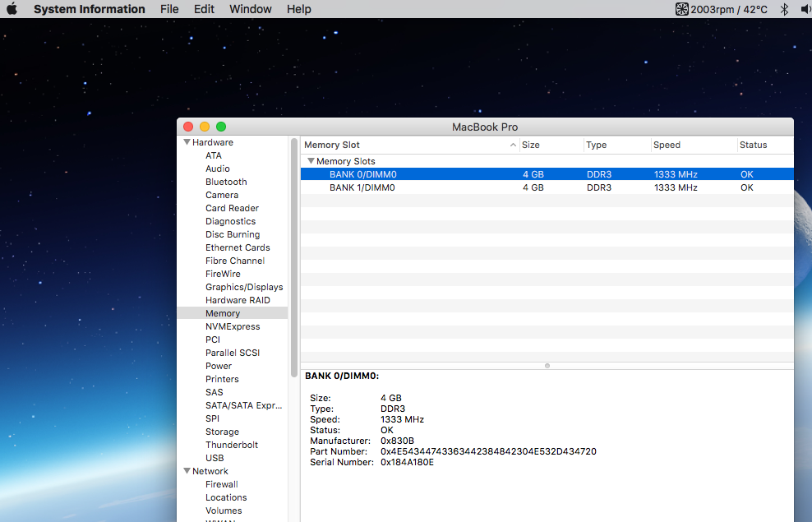Sort by Type column header
Viewport: 812px width, 522px height.
[616, 145]
